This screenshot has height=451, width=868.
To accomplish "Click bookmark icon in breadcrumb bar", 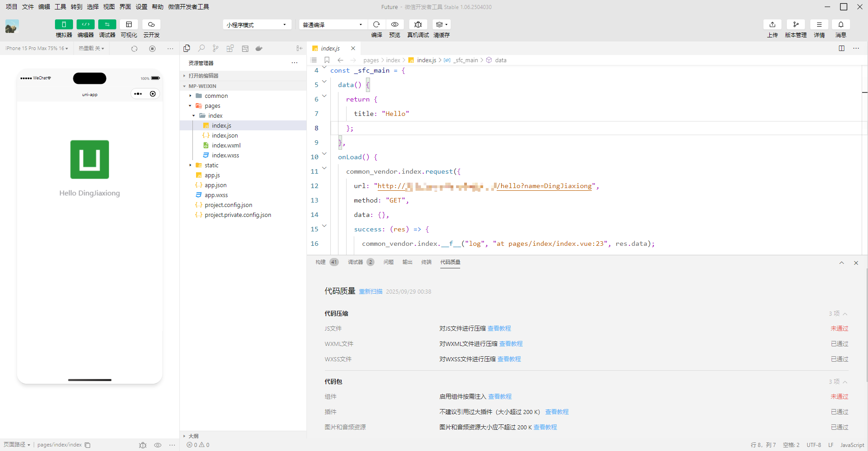I will point(327,60).
